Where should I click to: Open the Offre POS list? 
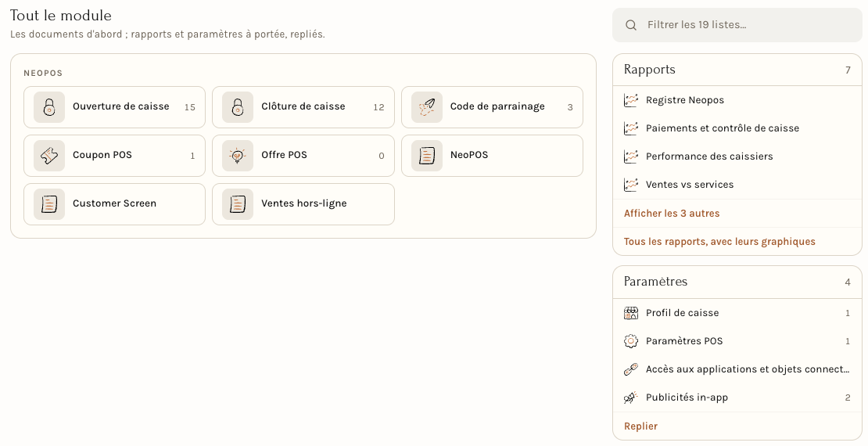pyautogui.click(x=303, y=156)
